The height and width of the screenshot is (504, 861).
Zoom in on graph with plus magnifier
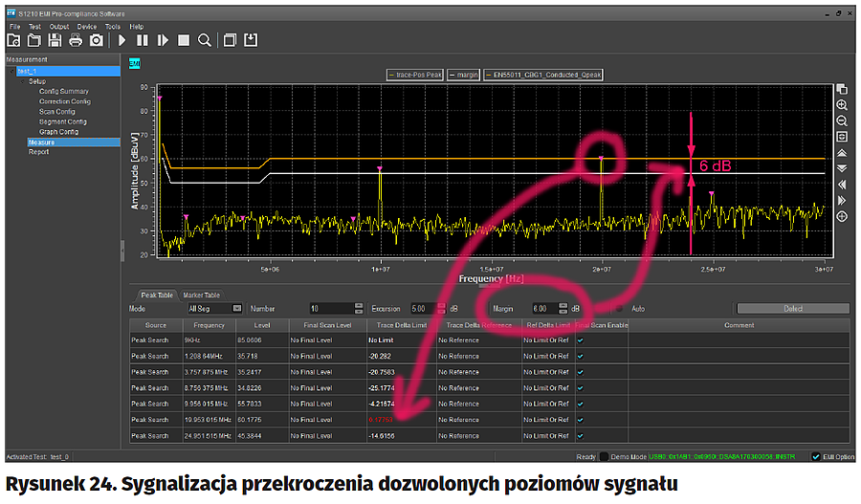pyautogui.click(x=842, y=105)
